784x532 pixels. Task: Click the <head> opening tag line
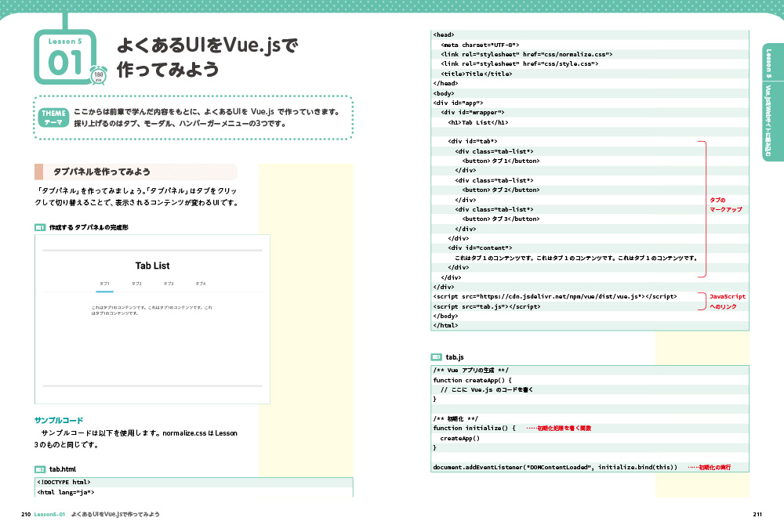pyautogui.click(x=444, y=34)
